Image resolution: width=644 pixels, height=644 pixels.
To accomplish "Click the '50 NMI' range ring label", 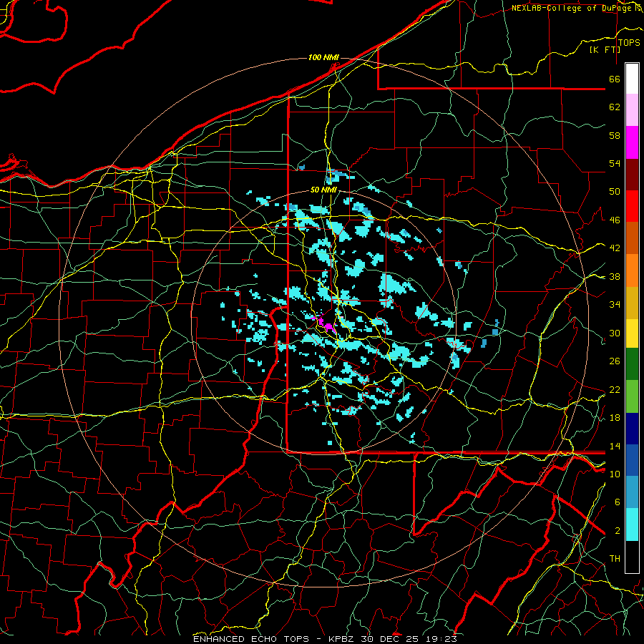I will tap(323, 190).
